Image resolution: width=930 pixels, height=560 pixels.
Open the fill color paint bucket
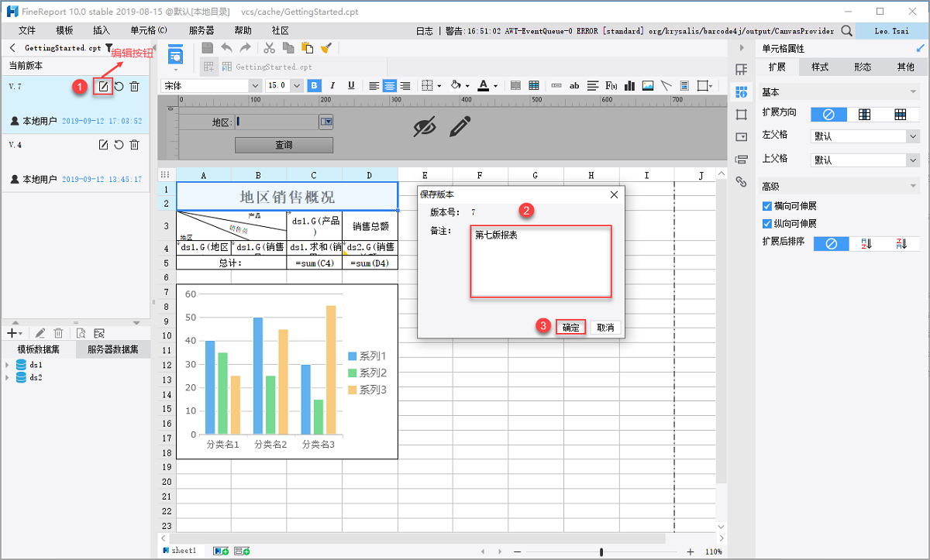click(456, 86)
